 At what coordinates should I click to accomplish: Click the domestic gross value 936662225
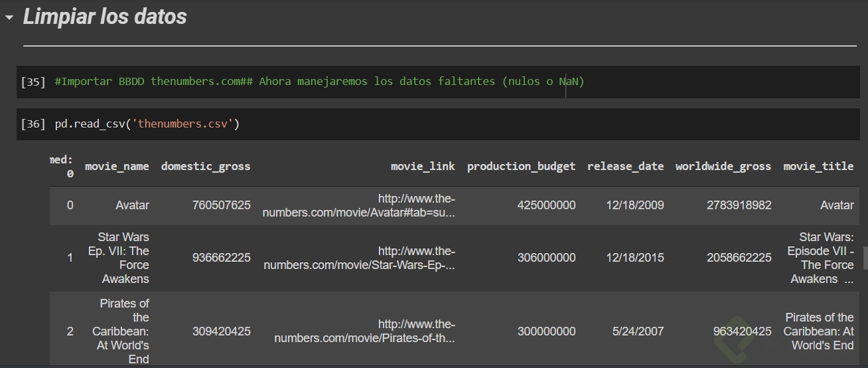(222, 258)
